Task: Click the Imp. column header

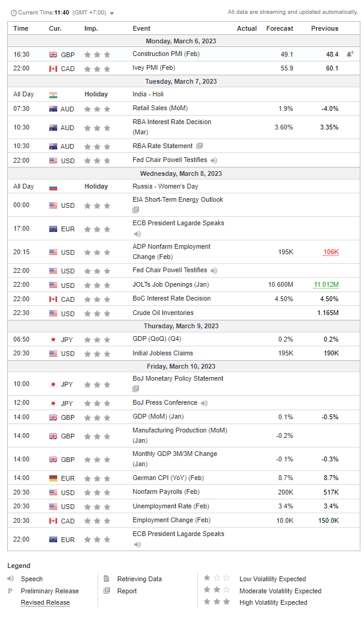Action: pos(91,28)
